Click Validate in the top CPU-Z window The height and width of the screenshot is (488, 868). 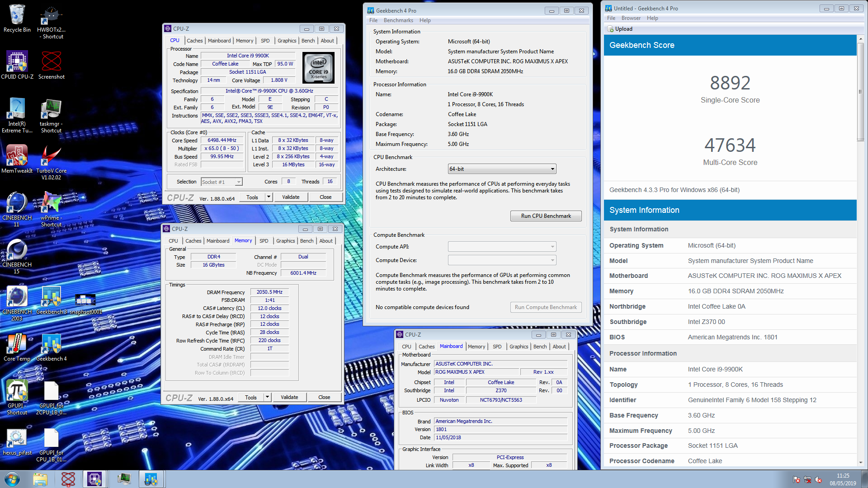tap(291, 197)
